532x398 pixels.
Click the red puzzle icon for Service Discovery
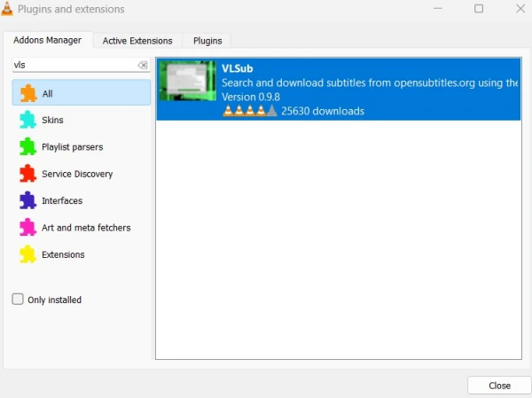[x=27, y=174]
